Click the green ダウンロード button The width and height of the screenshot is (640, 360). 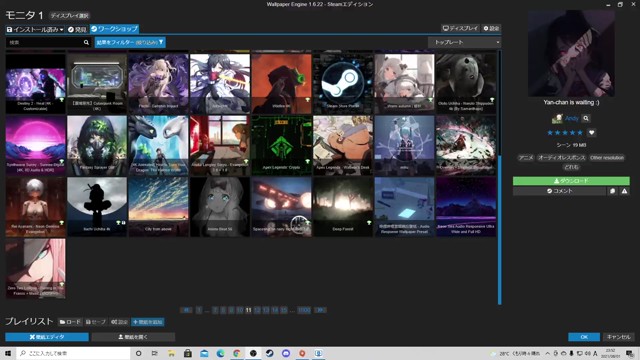pos(571,181)
